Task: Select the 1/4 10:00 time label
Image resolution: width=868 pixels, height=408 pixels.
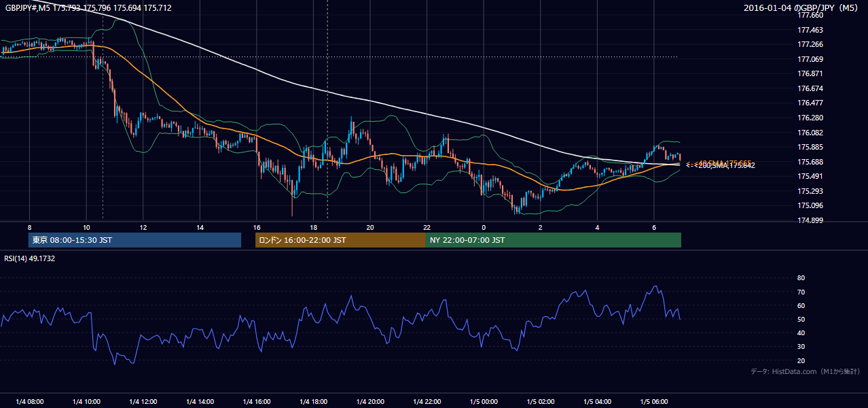Action: pyautogui.click(x=86, y=401)
